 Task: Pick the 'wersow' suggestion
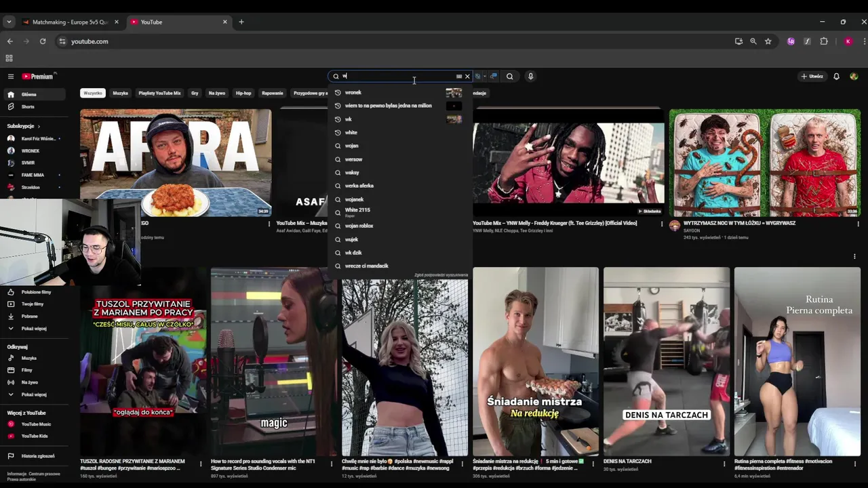click(x=400, y=159)
